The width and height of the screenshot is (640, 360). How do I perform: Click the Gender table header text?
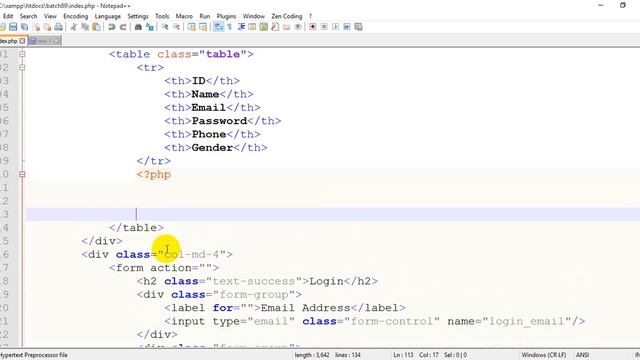(212, 147)
